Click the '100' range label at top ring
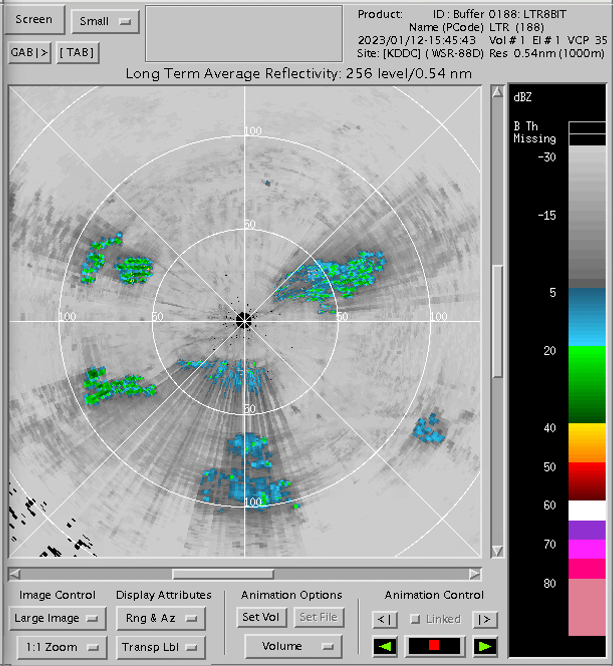Image resolution: width=613 pixels, height=666 pixels. tap(252, 131)
